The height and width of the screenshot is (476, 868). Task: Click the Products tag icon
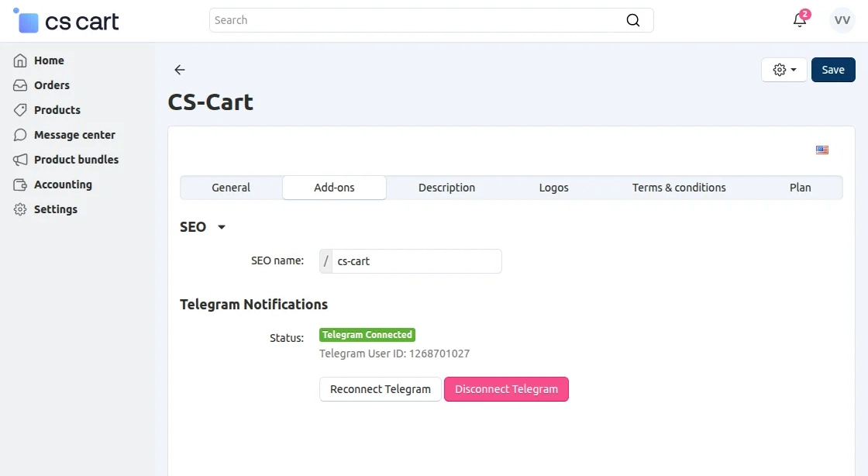point(20,110)
